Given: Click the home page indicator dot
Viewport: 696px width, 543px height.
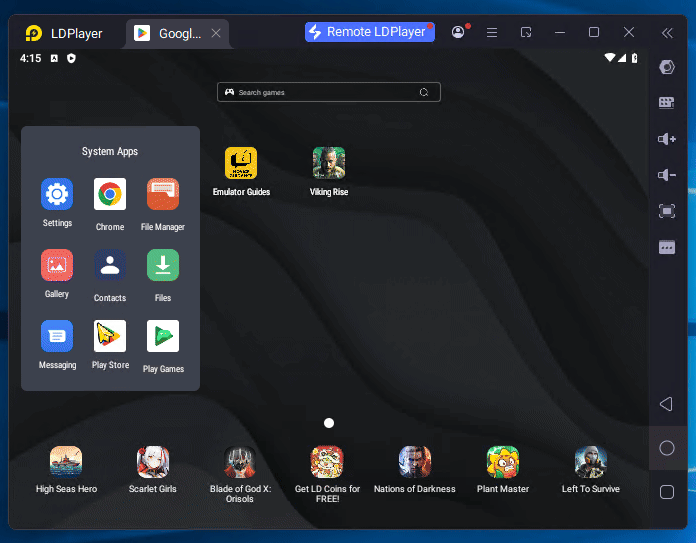Looking at the screenshot, I should coord(329,423).
